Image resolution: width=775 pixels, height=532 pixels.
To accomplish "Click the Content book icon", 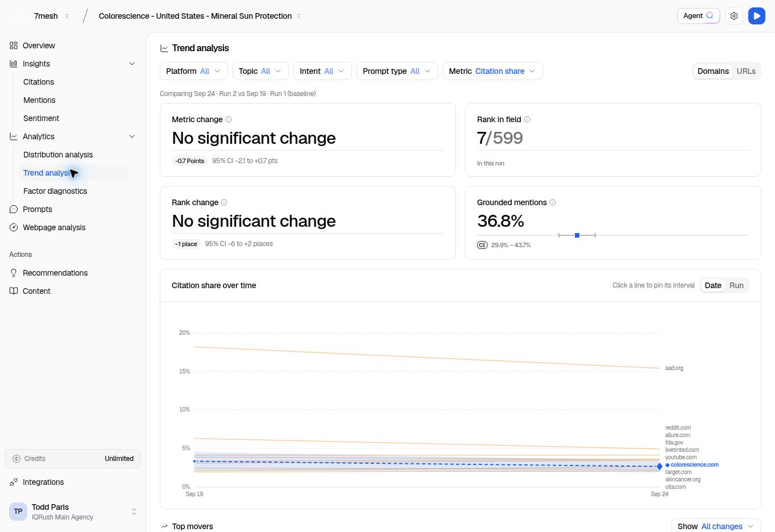I will (x=14, y=291).
